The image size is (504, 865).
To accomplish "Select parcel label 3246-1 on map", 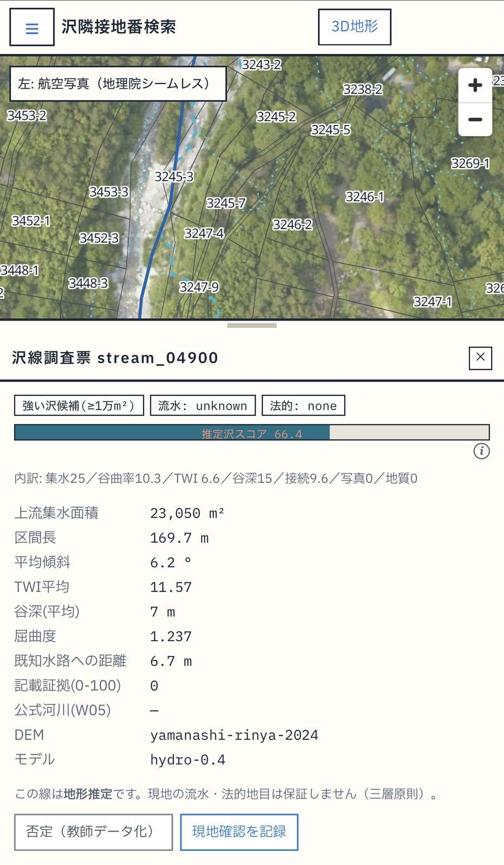I will 365,197.
